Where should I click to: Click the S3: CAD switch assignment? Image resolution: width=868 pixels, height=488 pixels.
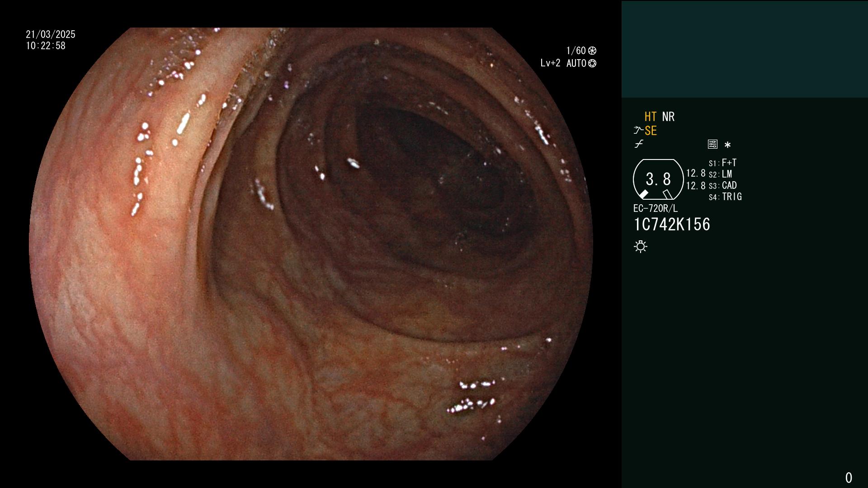pyautogui.click(x=722, y=185)
